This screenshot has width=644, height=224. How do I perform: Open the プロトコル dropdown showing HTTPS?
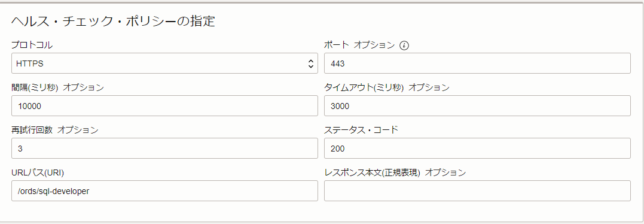coord(164,63)
